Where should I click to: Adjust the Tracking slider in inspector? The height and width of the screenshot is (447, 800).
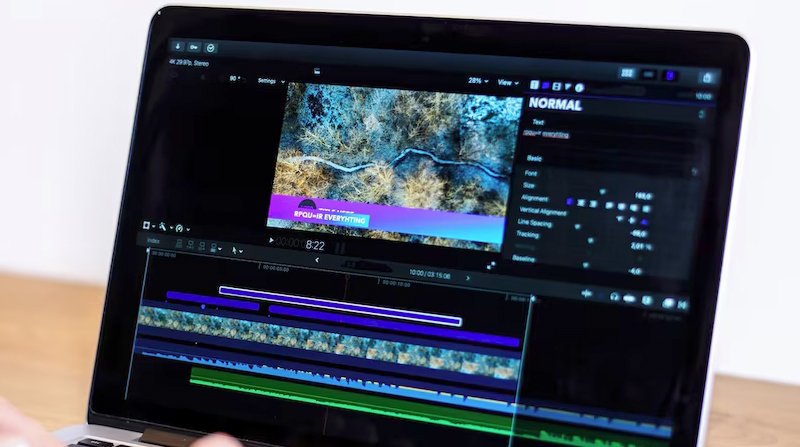(x=590, y=241)
